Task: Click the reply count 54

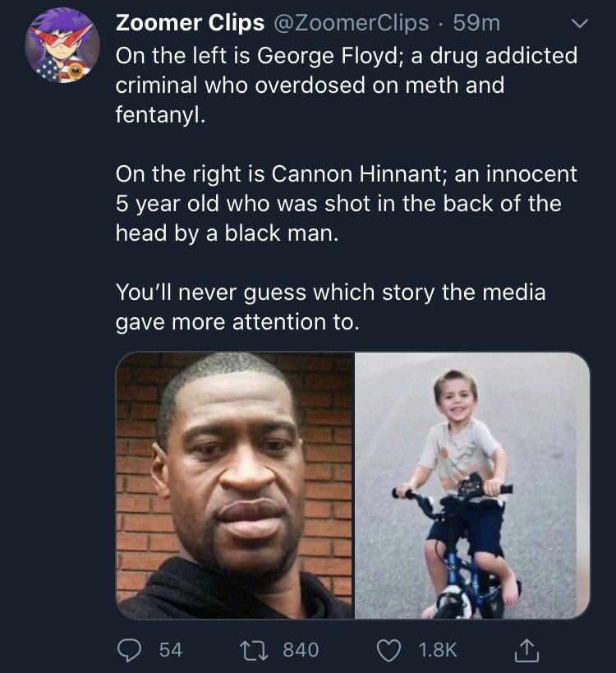Action: pyautogui.click(x=170, y=649)
